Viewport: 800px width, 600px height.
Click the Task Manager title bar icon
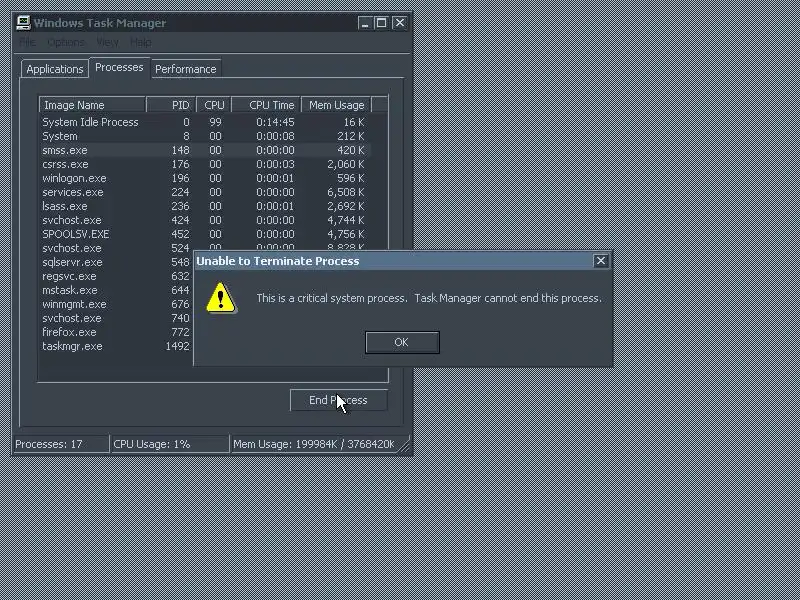(23, 23)
